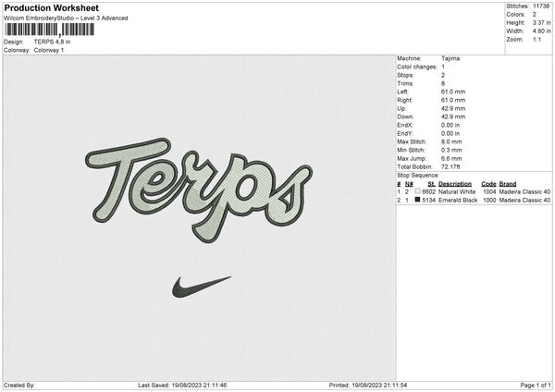
Task: Click the Brand column header
Action: [508, 184]
